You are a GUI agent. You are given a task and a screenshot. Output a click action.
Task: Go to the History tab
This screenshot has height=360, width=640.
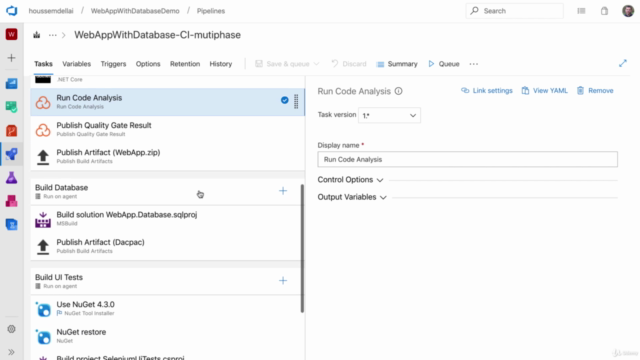[220, 64]
